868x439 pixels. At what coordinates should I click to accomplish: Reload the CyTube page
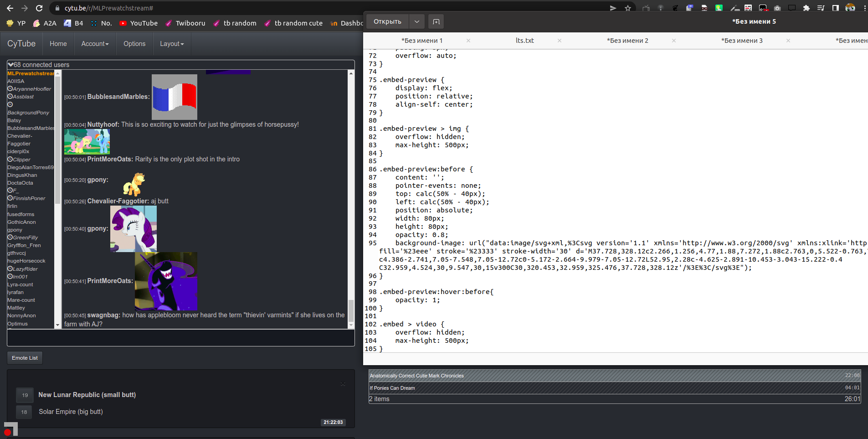(x=39, y=8)
